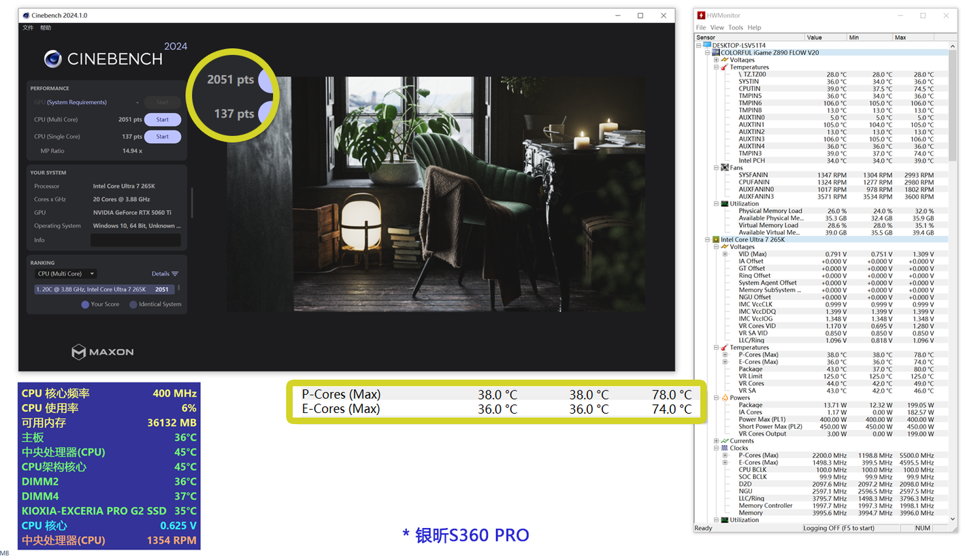Open the CPU (Multi Core) ranking dropdown
This screenshot has width=980, height=560.
[x=65, y=274]
